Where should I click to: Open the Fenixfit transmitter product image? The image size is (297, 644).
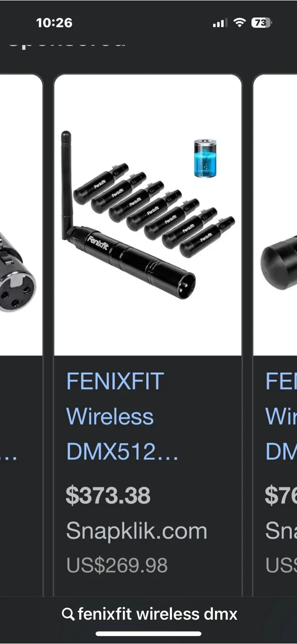tap(148, 215)
